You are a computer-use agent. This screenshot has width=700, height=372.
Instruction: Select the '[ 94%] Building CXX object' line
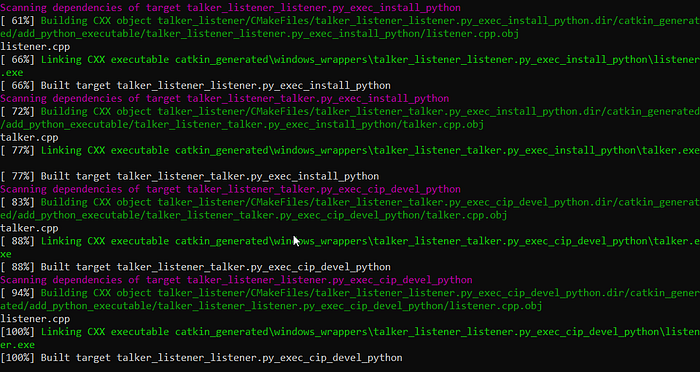[x=350, y=293]
